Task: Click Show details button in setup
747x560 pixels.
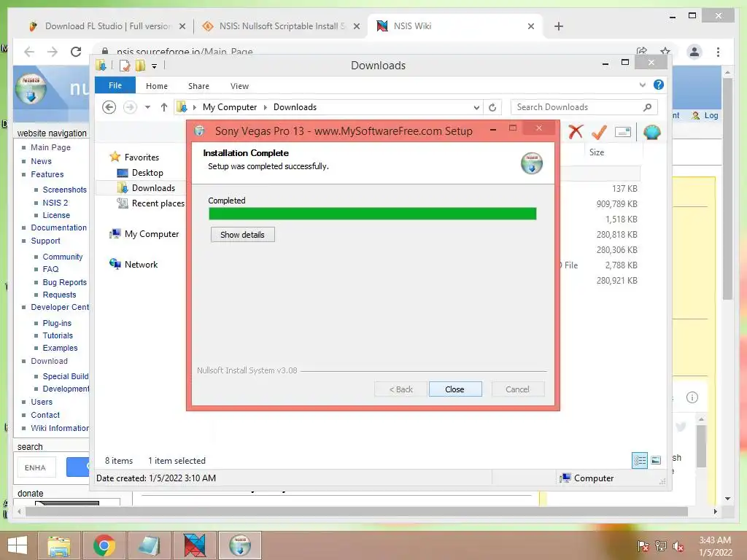Action: tap(242, 235)
